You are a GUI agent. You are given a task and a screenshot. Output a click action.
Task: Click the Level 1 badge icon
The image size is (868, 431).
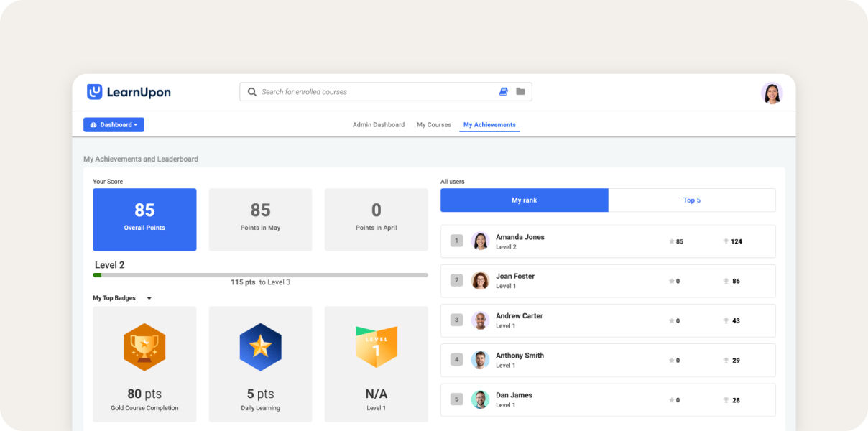pos(376,347)
